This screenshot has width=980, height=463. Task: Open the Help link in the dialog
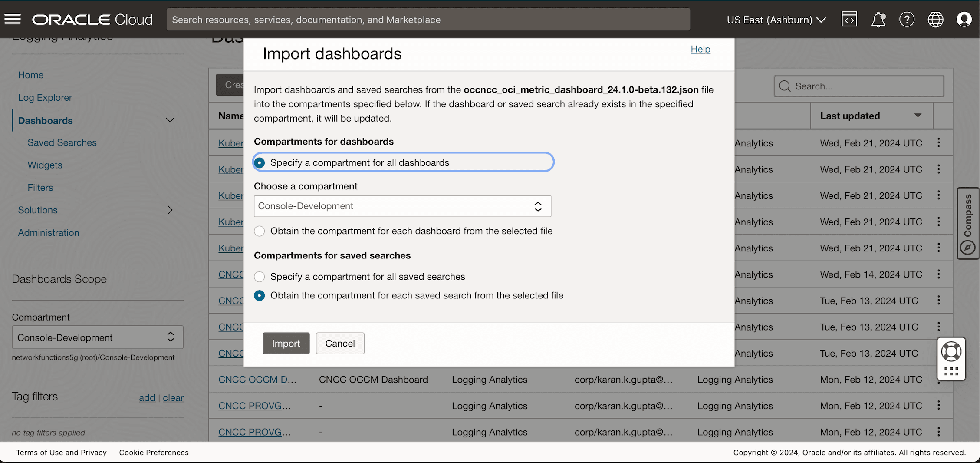tap(700, 49)
